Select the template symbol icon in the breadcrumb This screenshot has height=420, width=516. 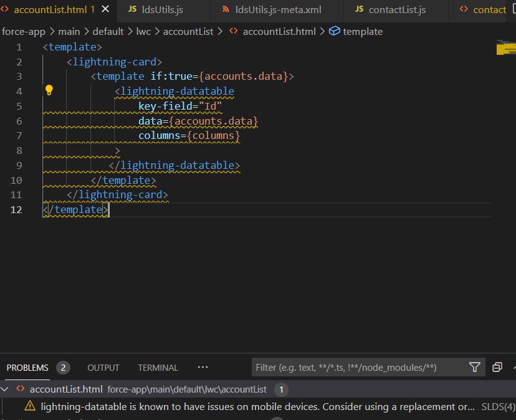tap(333, 31)
